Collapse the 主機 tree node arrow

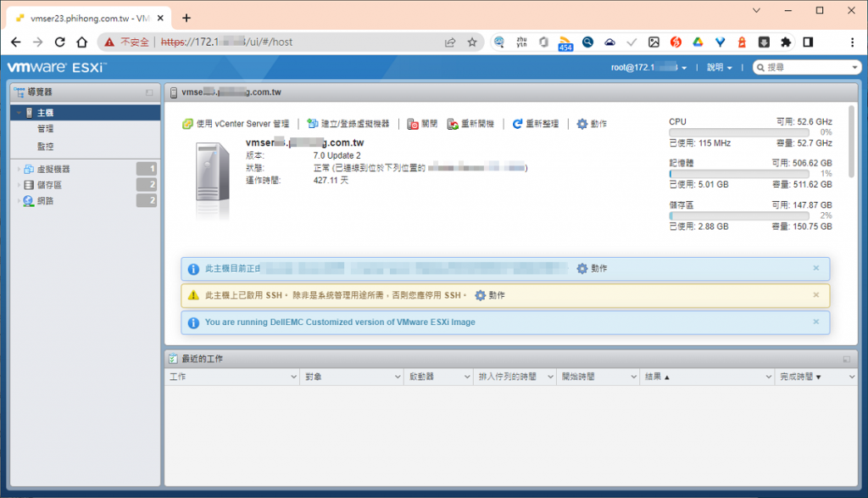[x=19, y=113]
